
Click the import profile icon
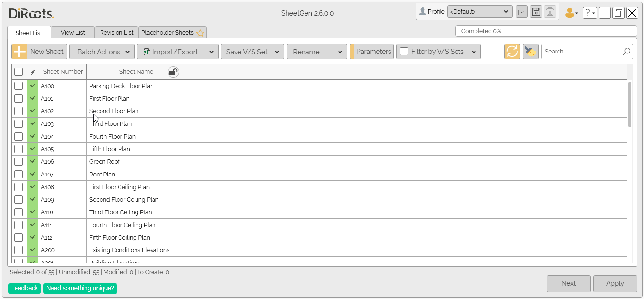tap(522, 11)
